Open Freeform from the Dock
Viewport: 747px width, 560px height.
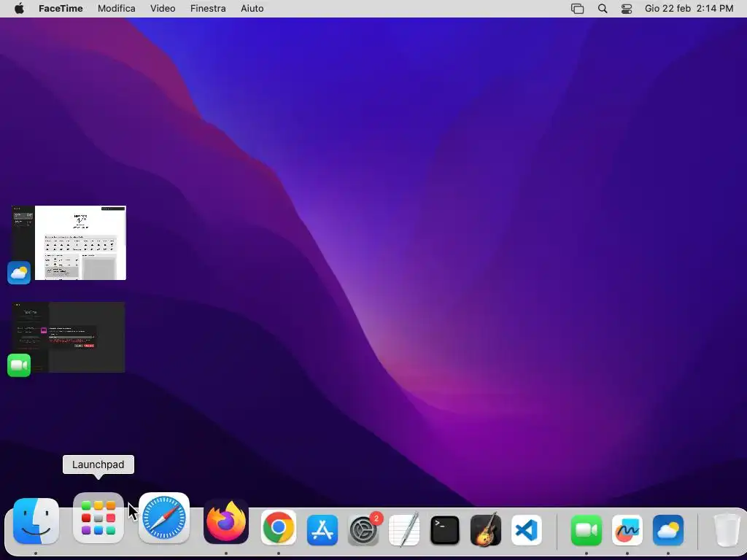627,530
